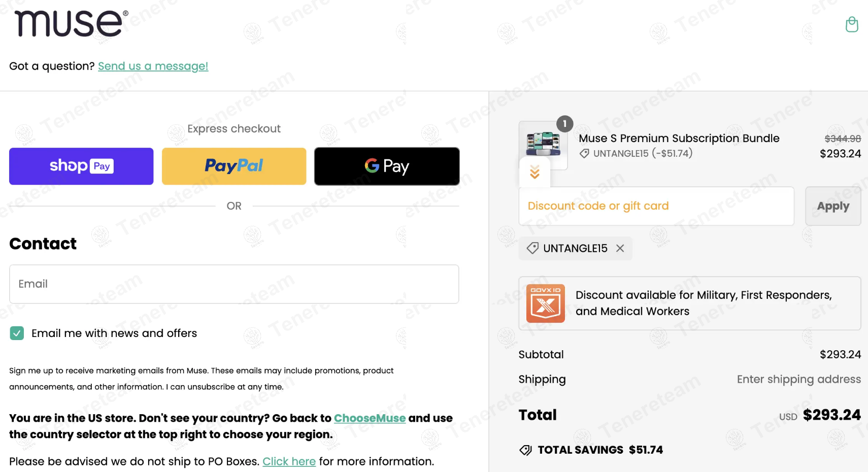868x472 pixels.
Task: Click the tag icon beside UNTANGLE15 chip
Action: tap(532, 248)
